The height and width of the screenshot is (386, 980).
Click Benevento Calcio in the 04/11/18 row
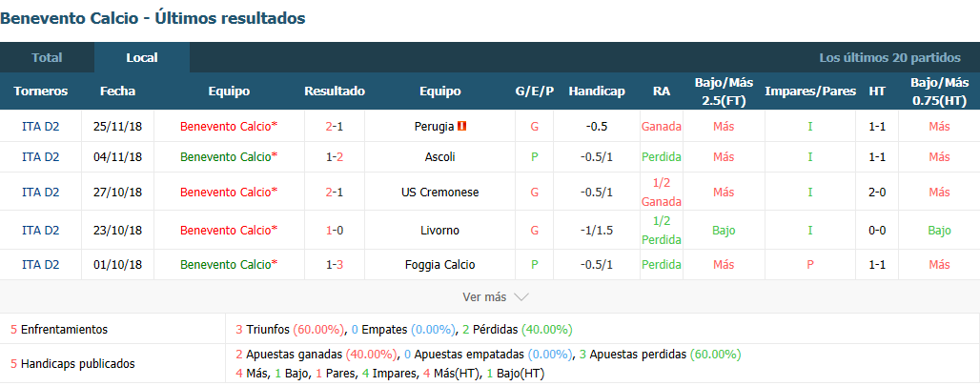[229, 156]
